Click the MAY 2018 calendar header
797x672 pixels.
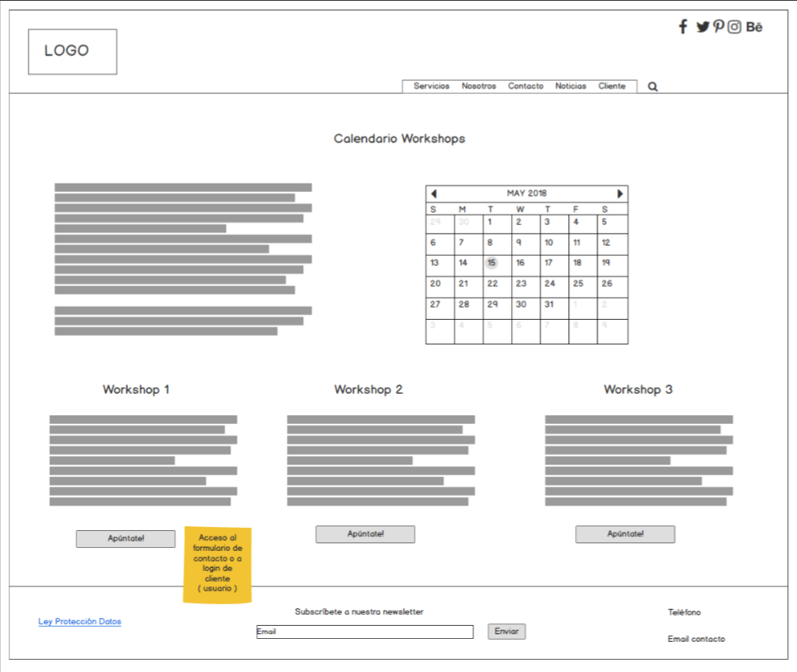(x=526, y=193)
